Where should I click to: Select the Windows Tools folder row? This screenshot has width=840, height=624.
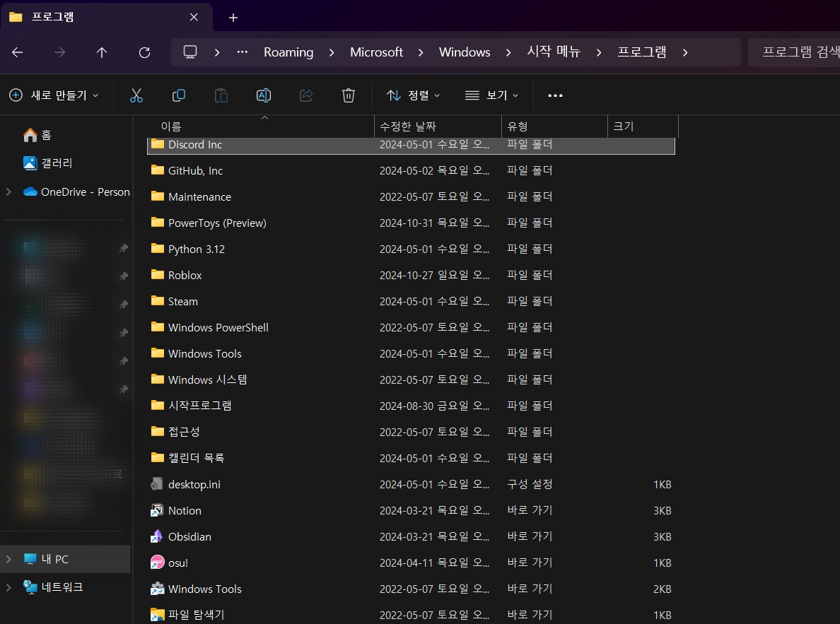pos(411,353)
